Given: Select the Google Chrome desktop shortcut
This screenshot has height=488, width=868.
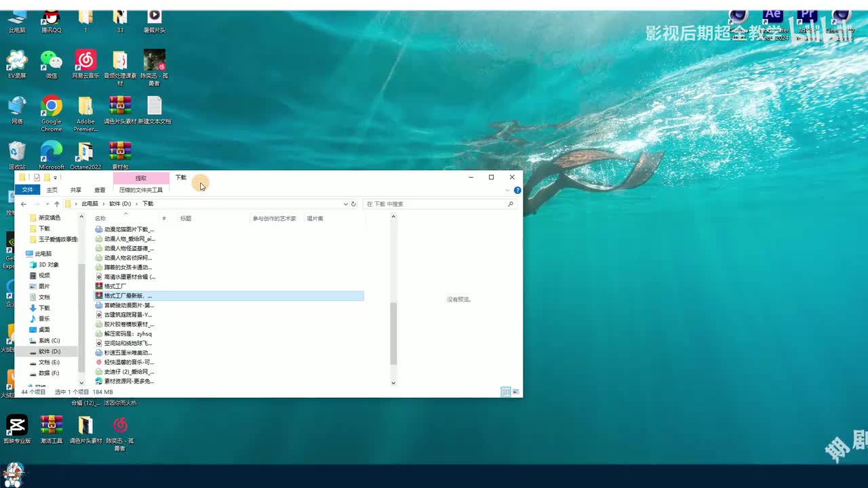Looking at the screenshot, I should click(x=51, y=113).
